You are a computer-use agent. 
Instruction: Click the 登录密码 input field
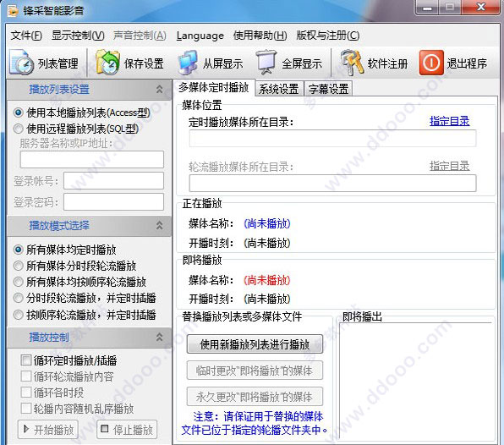pyautogui.click(x=113, y=202)
